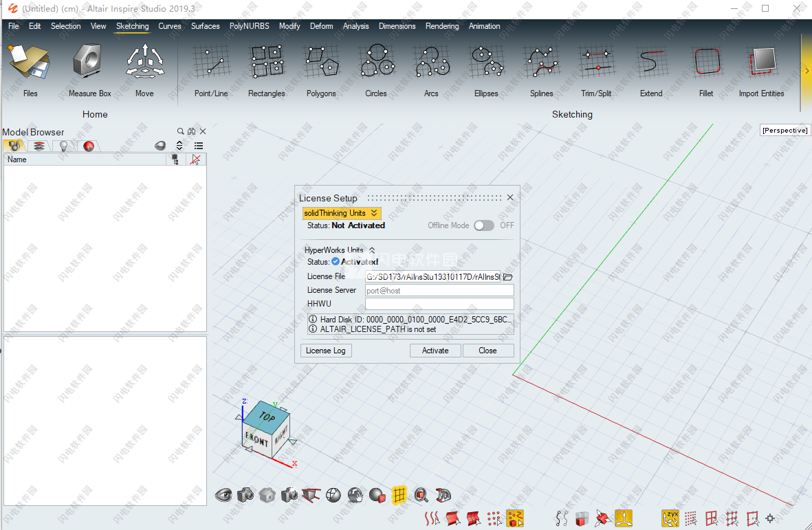
Task: Toggle select multi-patch surfaces filter icon
Action: 473,518
